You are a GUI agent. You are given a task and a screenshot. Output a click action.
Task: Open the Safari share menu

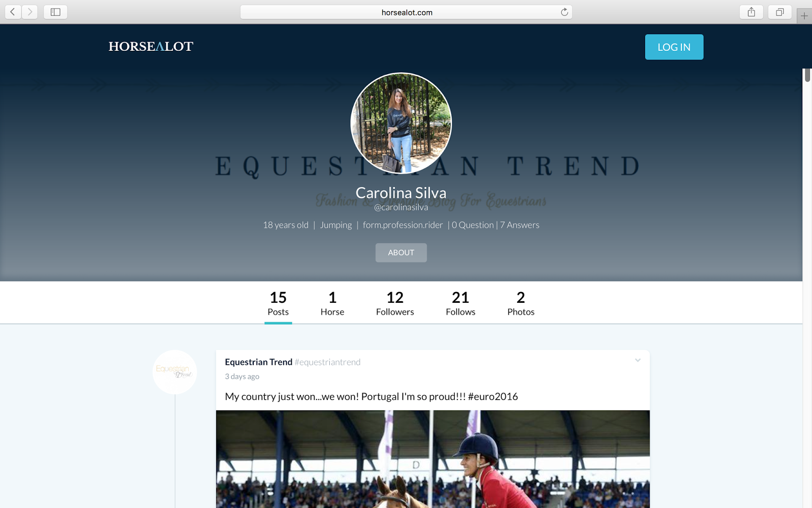click(752, 12)
